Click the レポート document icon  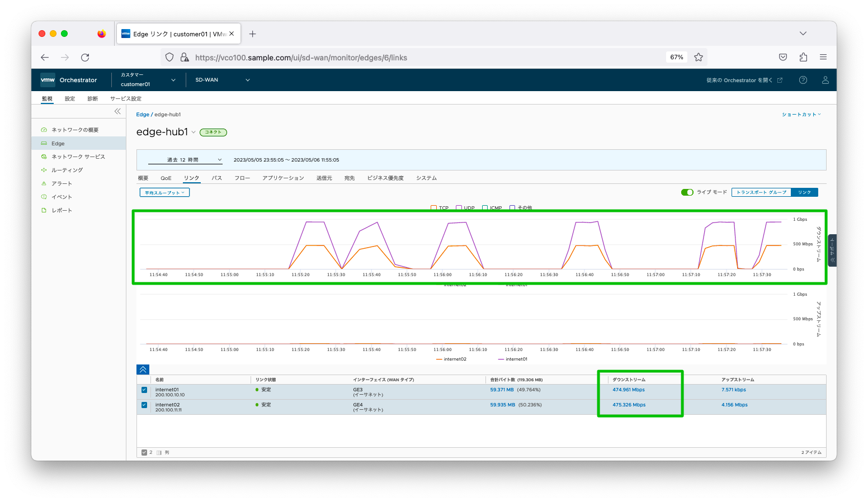[x=44, y=210]
